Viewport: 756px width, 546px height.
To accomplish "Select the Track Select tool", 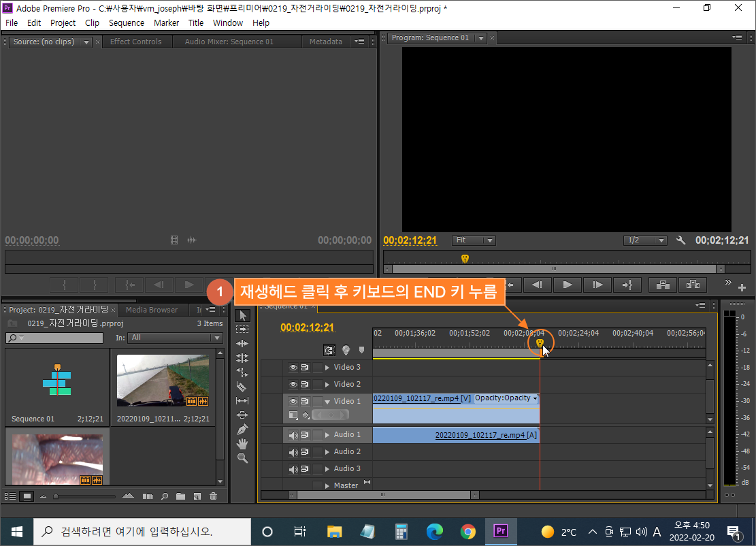I will point(242,330).
